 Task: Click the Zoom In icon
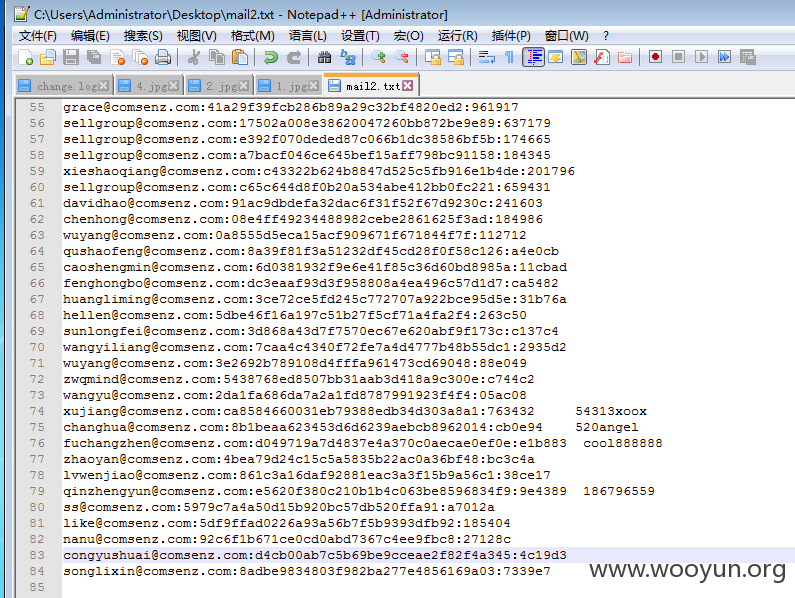pyautogui.click(x=379, y=57)
